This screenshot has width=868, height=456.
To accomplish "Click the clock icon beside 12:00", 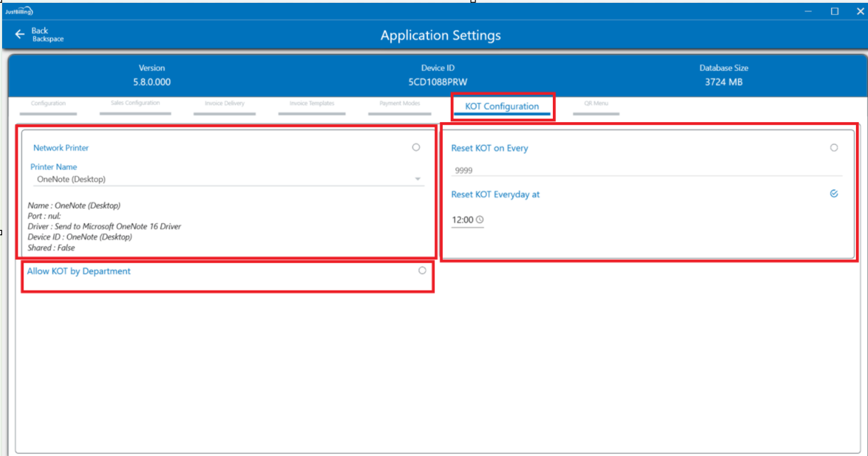I will click(480, 220).
